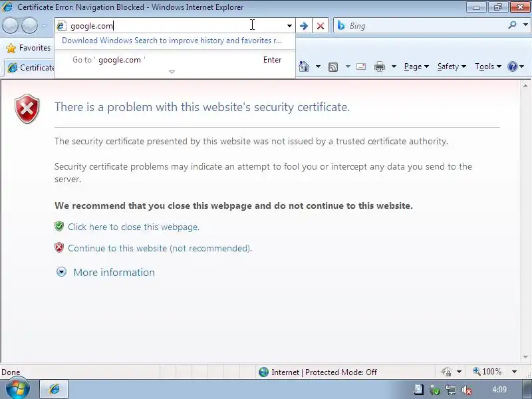The height and width of the screenshot is (399, 532).
Task: Stop loading with the red X button
Action: point(321,26)
